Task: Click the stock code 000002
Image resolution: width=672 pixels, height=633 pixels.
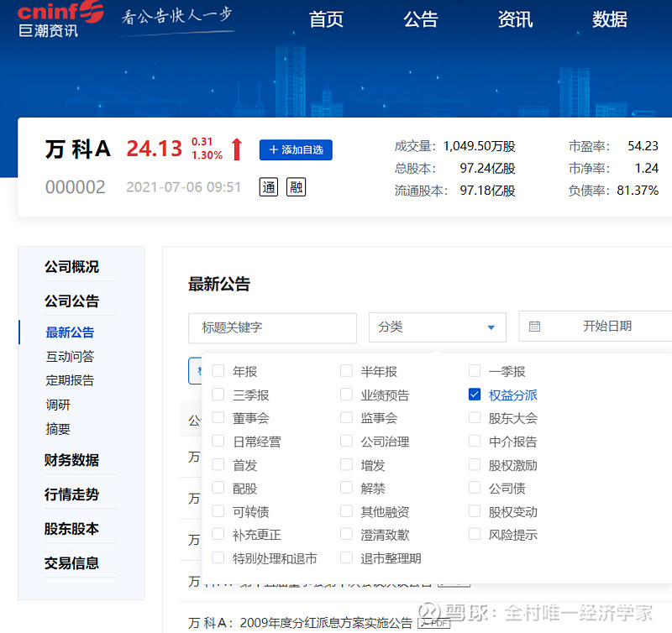Action: pos(75,187)
